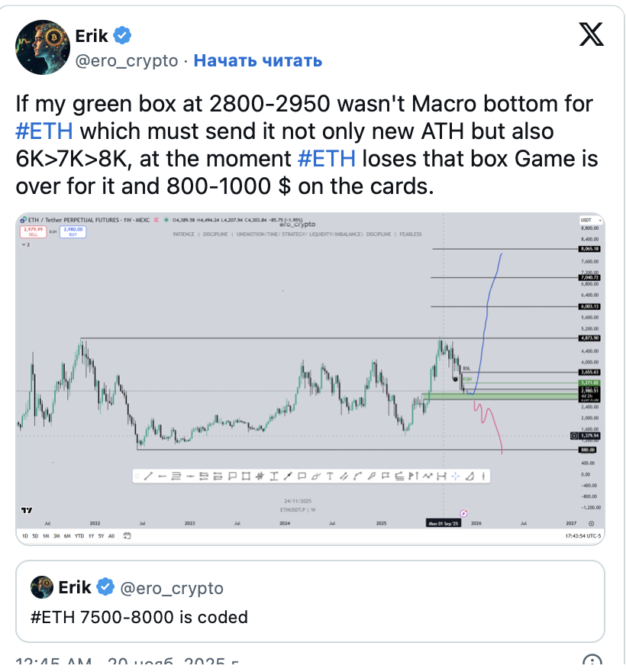Select the YTD time range
626x672 pixels.
pos(79,536)
